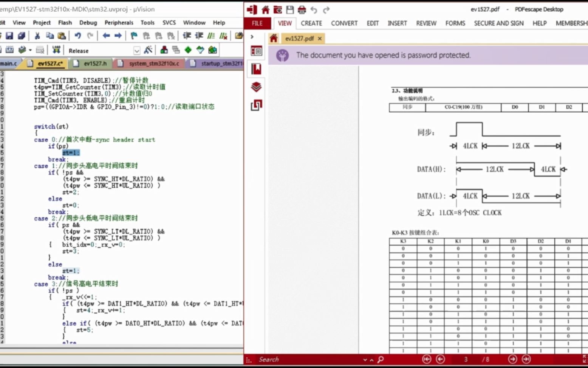The height and width of the screenshot is (368, 588).
Task: Go to first page in PDFescape
Action: click(x=427, y=359)
